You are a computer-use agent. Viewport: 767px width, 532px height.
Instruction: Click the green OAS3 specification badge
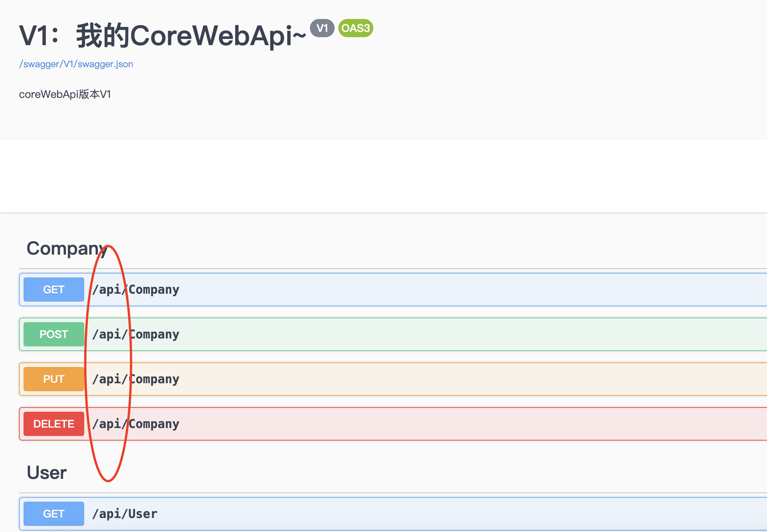pos(355,28)
